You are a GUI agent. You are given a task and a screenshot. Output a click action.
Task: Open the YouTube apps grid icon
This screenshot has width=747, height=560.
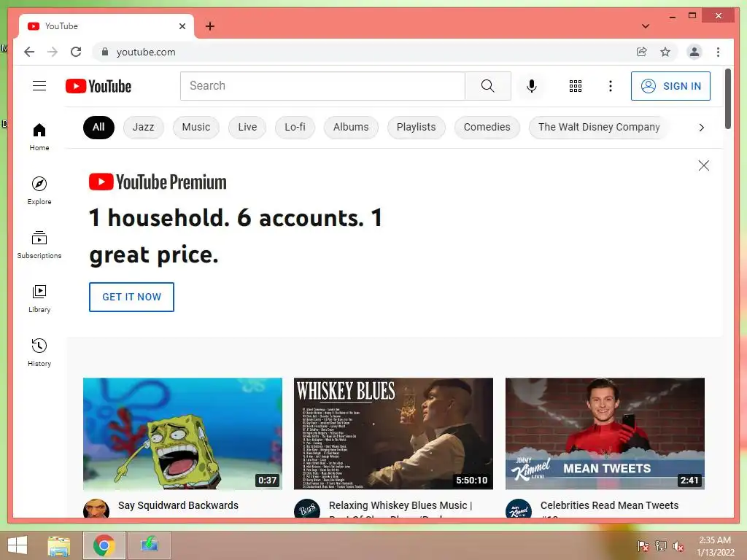coord(576,86)
